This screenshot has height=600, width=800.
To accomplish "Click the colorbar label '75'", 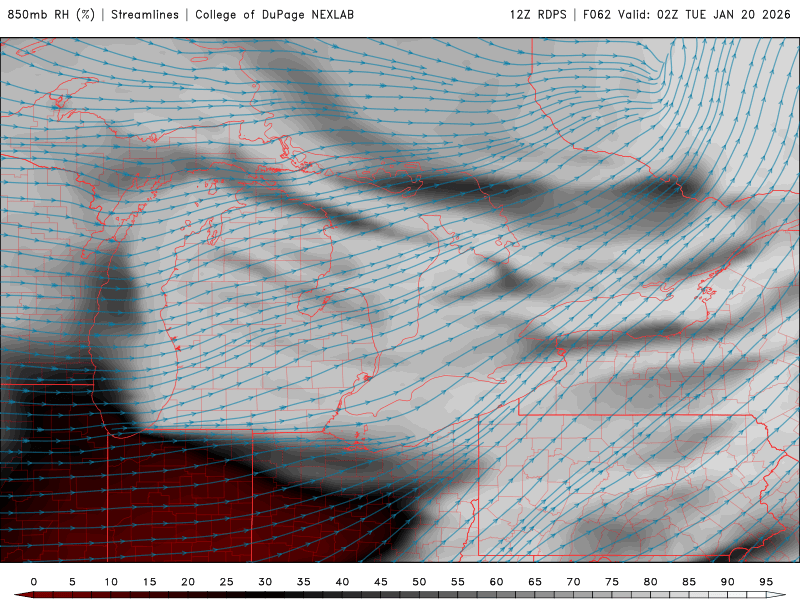I will 612,582.
